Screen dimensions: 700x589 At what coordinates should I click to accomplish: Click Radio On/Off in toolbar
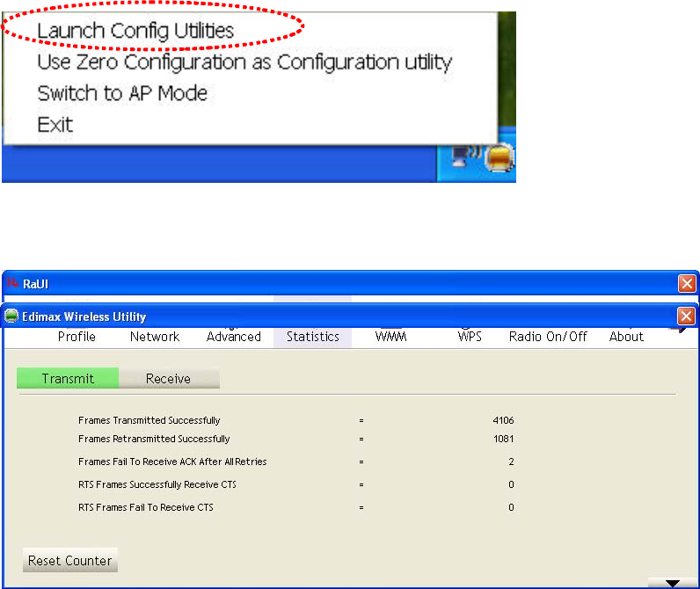(548, 337)
